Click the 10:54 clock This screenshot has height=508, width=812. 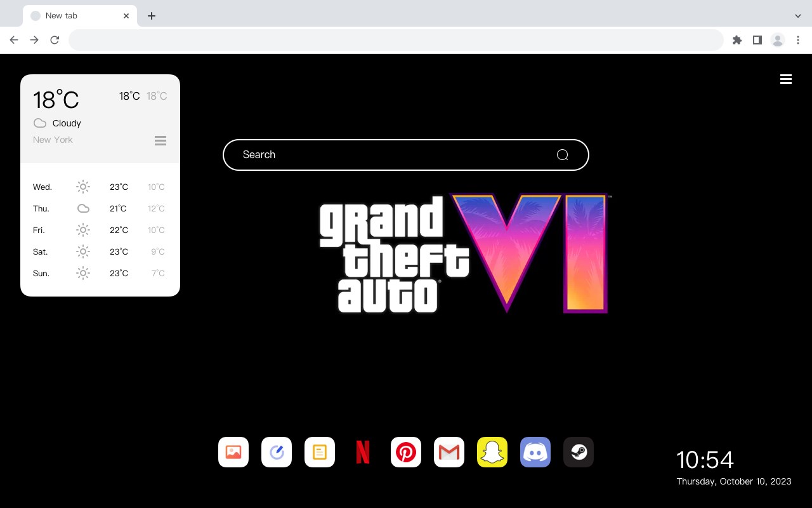[705, 460]
